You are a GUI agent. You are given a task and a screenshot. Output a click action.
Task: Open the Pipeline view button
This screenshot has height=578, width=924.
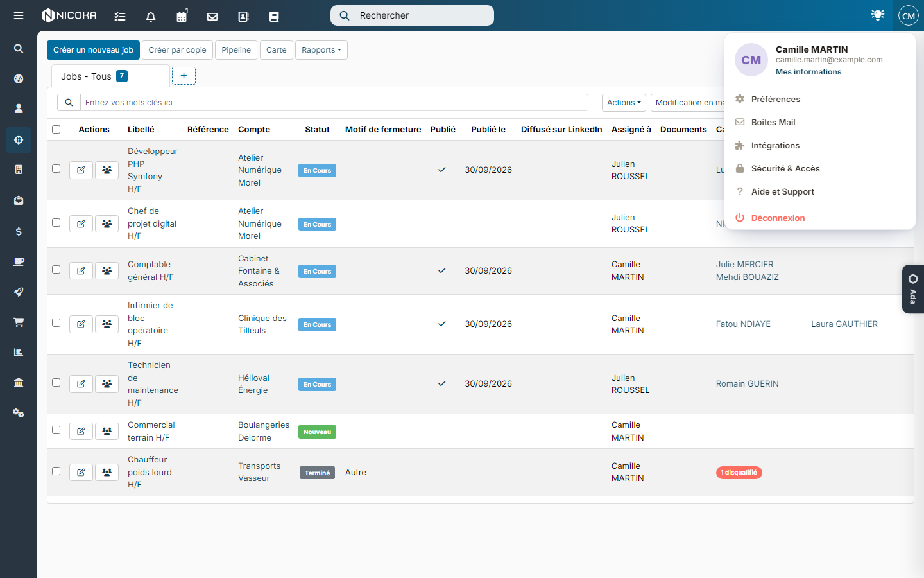click(x=236, y=50)
